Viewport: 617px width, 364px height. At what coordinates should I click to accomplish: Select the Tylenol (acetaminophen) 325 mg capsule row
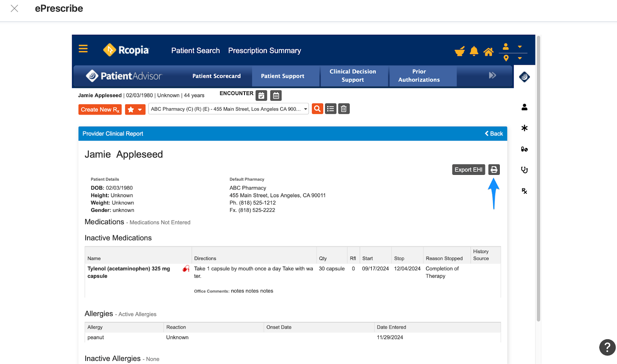pyautogui.click(x=293, y=280)
